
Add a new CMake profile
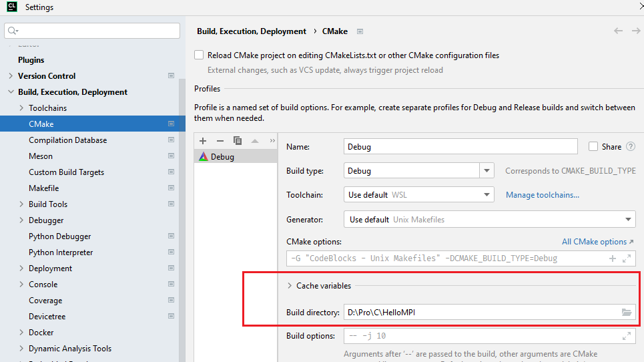click(203, 141)
